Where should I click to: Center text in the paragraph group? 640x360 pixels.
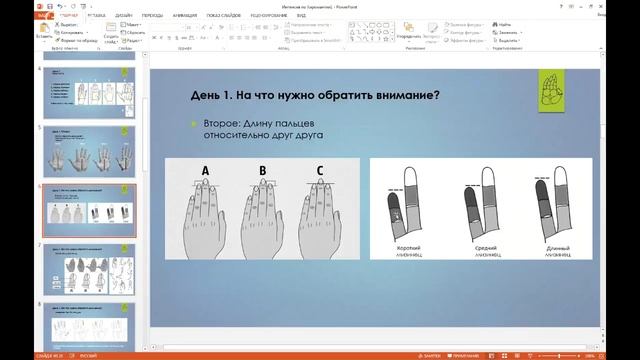coord(239,38)
